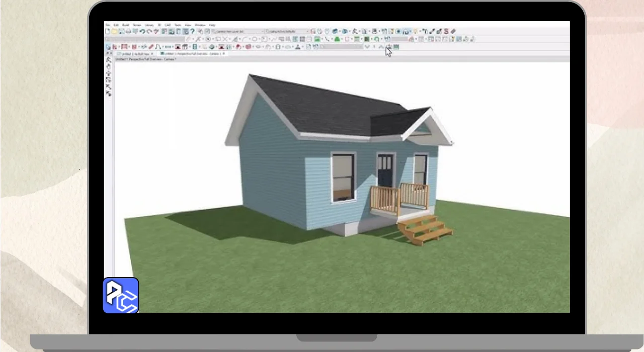Click the blue logo badge in corner

coord(121,296)
